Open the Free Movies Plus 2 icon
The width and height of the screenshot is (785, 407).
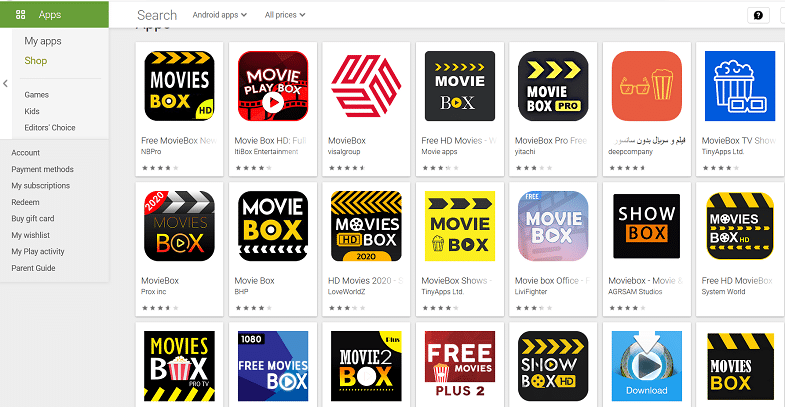(460, 366)
